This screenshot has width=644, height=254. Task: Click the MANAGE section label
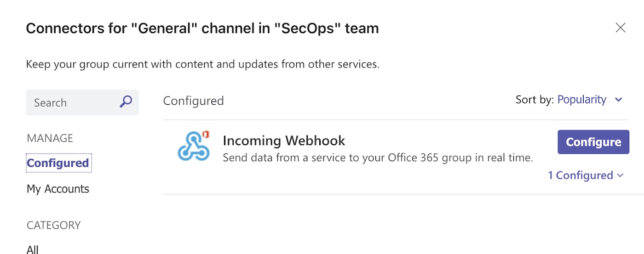[x=50, y=138]
